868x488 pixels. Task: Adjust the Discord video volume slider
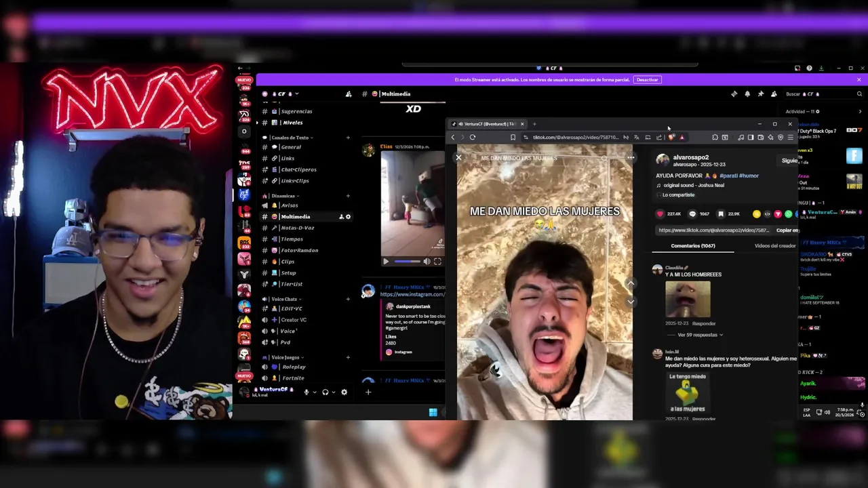pyautogui.click(x=408, y=262)
